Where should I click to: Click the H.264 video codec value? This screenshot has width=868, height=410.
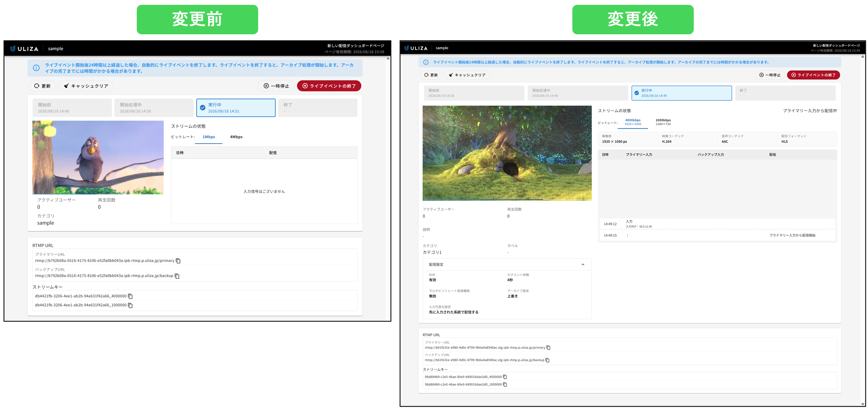coord(667,142)
